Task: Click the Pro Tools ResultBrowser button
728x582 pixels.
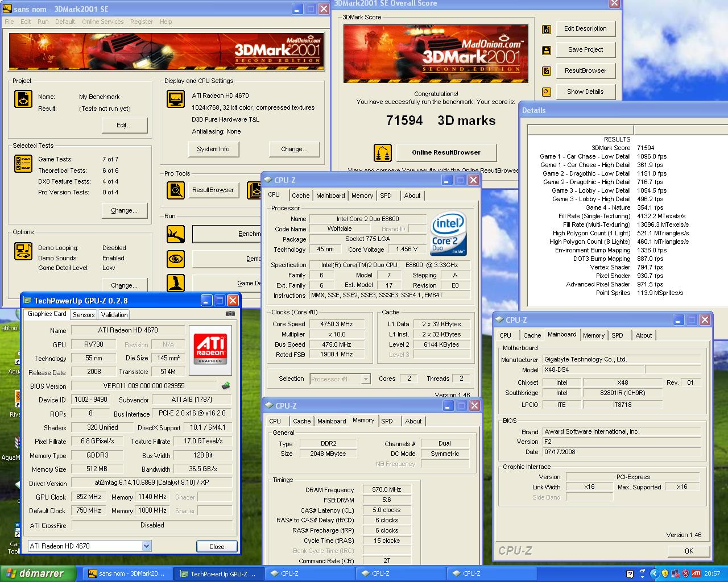Action: pyautogui.click(x=213, y=190)
